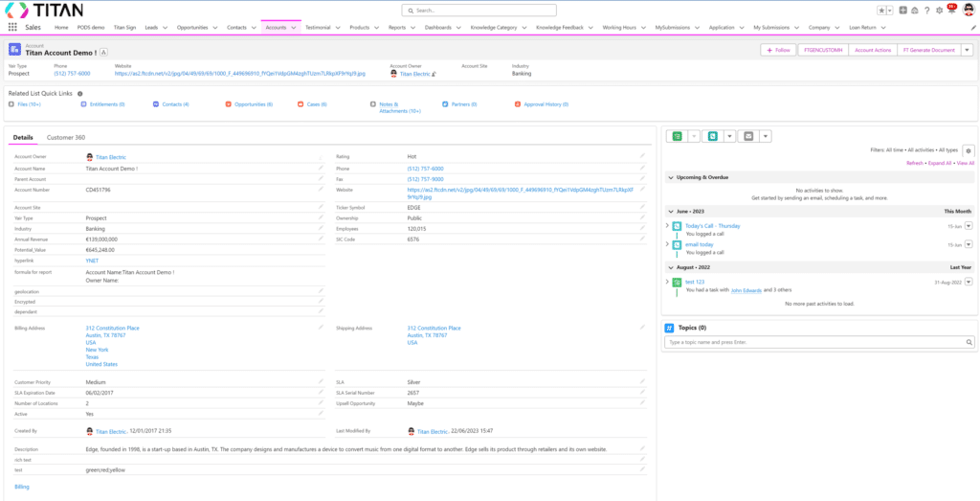Expand the test 123 task details
The image size is (980, 501).
(x=667, y=282)
